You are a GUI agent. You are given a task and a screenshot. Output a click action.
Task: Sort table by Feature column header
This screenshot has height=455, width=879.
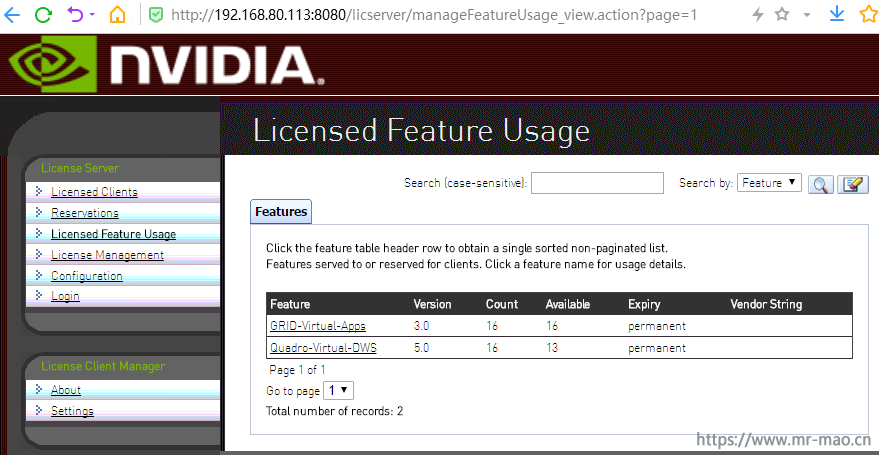click(290, 304)
